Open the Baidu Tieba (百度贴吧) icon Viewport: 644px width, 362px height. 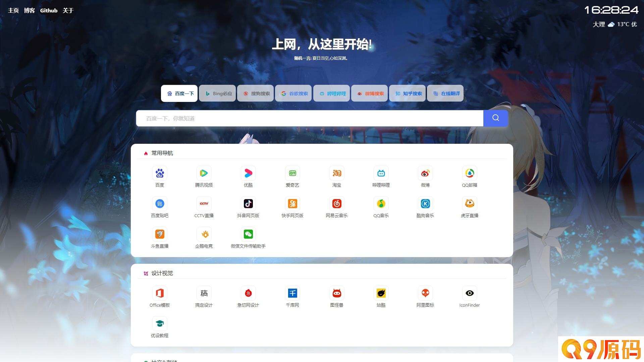point(160,204)
